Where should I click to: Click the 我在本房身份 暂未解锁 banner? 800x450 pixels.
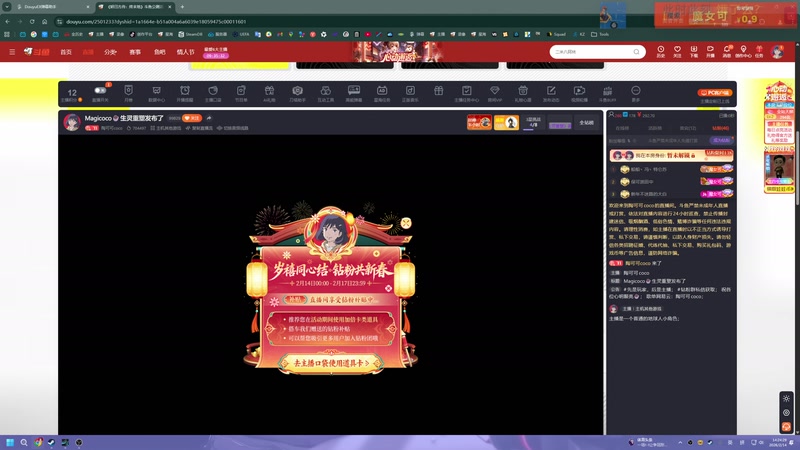pos(671,155)
